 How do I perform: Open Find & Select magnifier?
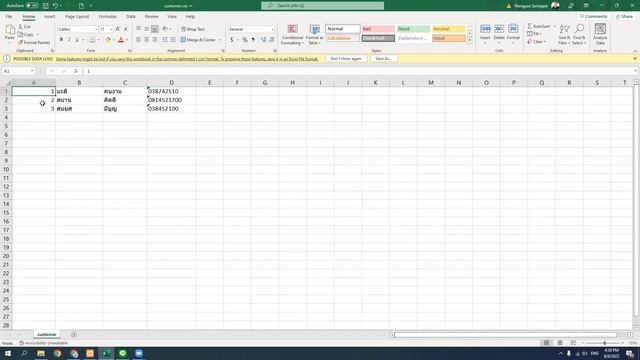click(x=579, y=34)
